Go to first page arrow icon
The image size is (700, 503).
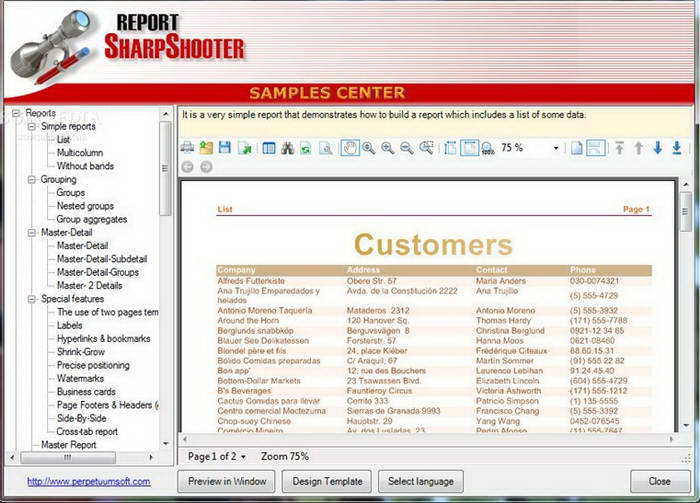(620, 148)
